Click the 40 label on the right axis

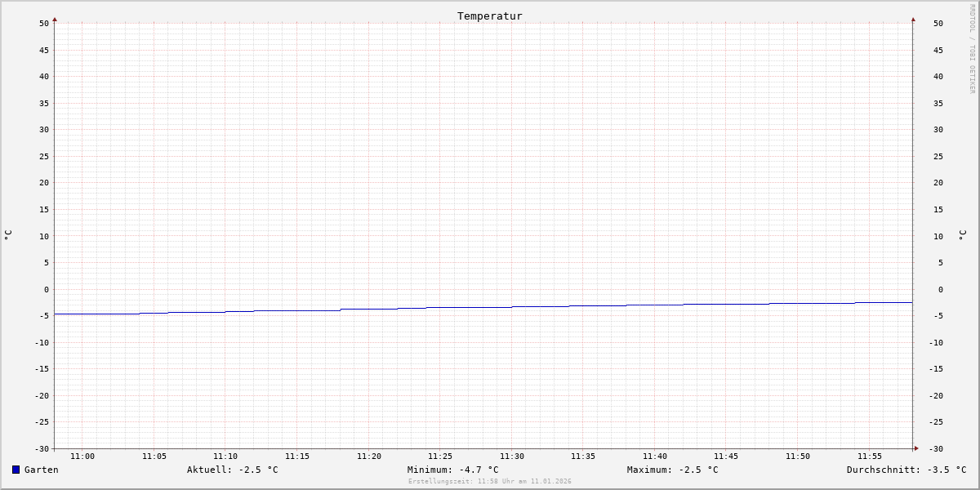point(938,77)
